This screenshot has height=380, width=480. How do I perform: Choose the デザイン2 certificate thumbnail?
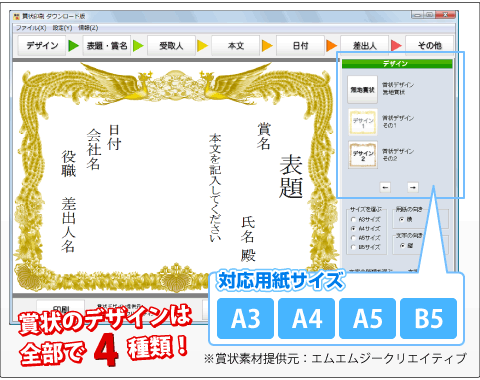pos(363,155)
